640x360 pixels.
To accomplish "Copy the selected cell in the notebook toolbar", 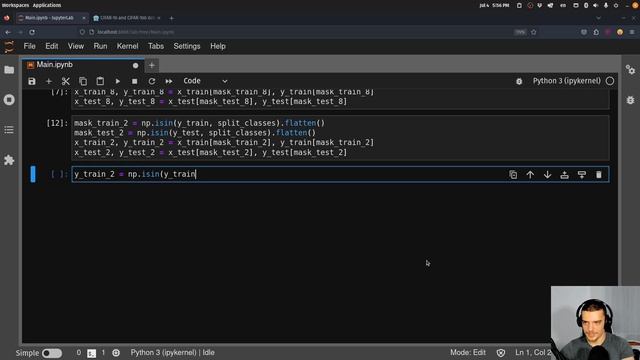I will [83, 81].
